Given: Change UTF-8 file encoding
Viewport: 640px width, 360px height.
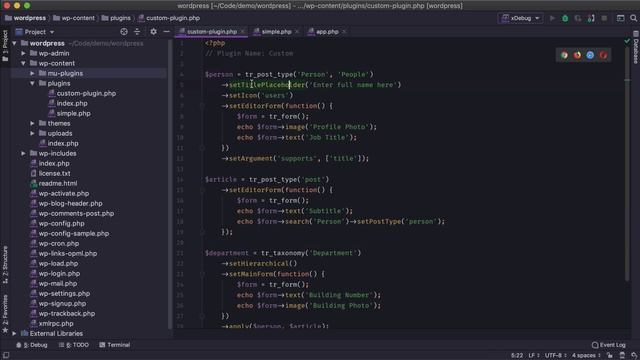Looking at the screenshot, I should point(556,356).
